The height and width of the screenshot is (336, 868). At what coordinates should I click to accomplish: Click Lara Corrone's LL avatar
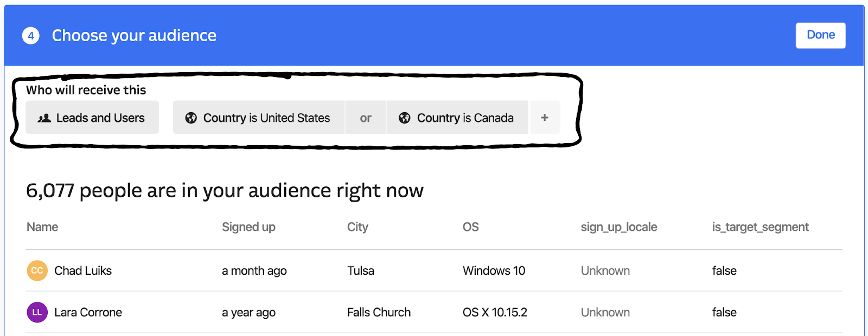tap(37, 312)
